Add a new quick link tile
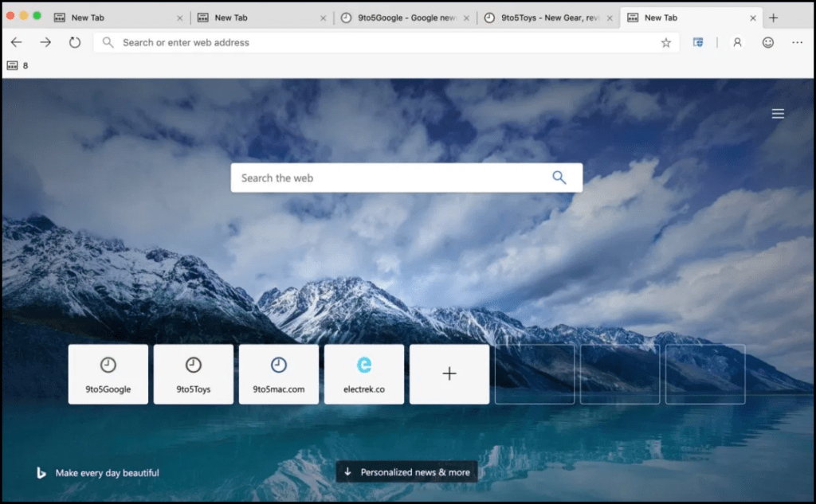816x504 pixels. [449, 374]
